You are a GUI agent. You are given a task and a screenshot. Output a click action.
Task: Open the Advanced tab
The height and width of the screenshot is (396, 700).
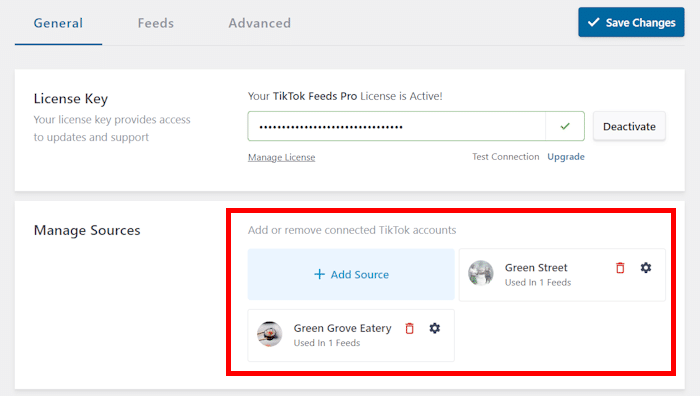pyautogui.click(x=260, y=23)
